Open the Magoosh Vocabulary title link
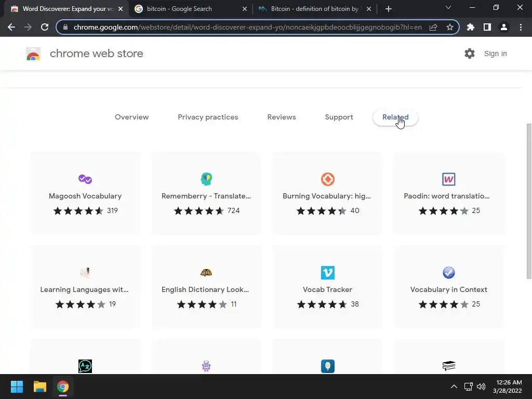The height and width of the screenshot is (399, 532). [85, 196]
